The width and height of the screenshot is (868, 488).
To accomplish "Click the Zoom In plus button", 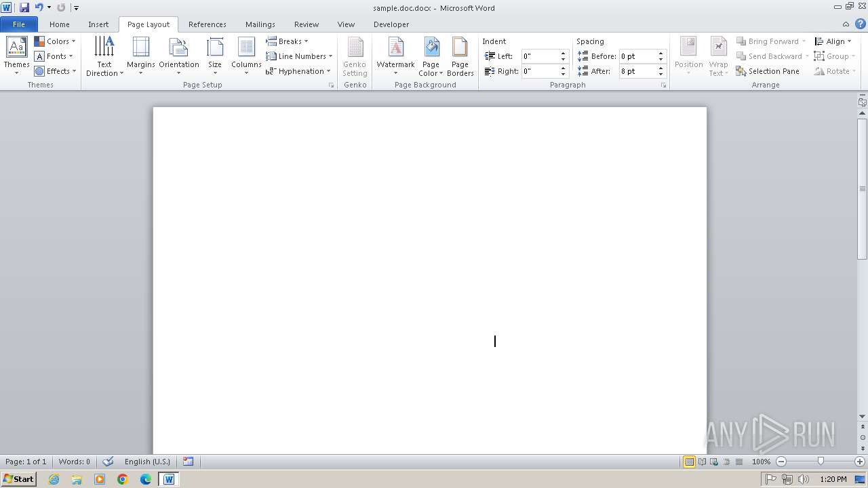I will [x=860, y=462].
